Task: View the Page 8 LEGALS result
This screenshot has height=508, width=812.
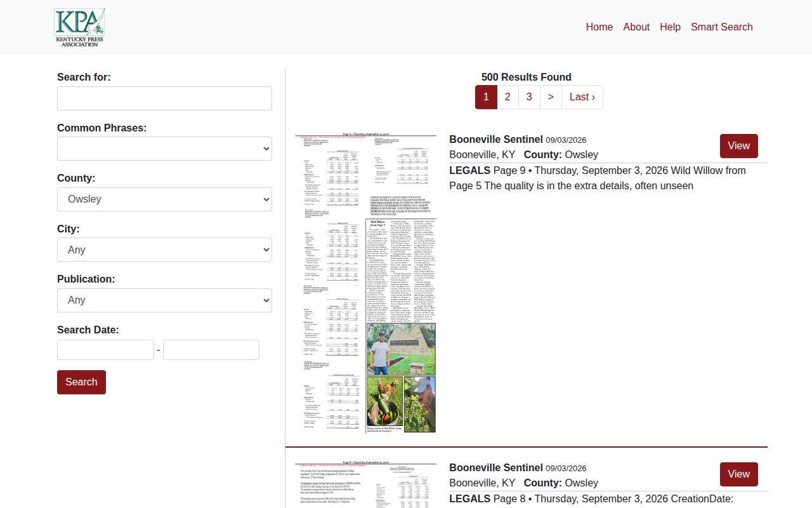Action: [739, 474]
